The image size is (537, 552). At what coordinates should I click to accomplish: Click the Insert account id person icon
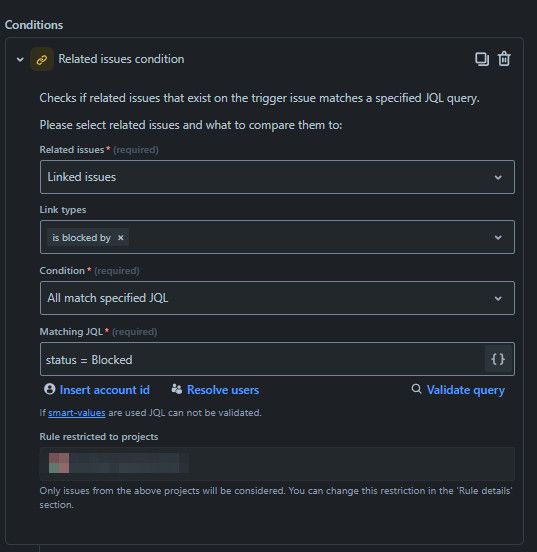point(50,389)
